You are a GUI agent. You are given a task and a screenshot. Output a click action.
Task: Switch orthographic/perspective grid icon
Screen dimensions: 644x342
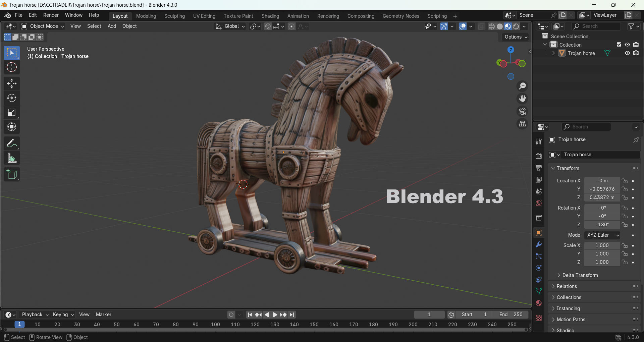522,124
